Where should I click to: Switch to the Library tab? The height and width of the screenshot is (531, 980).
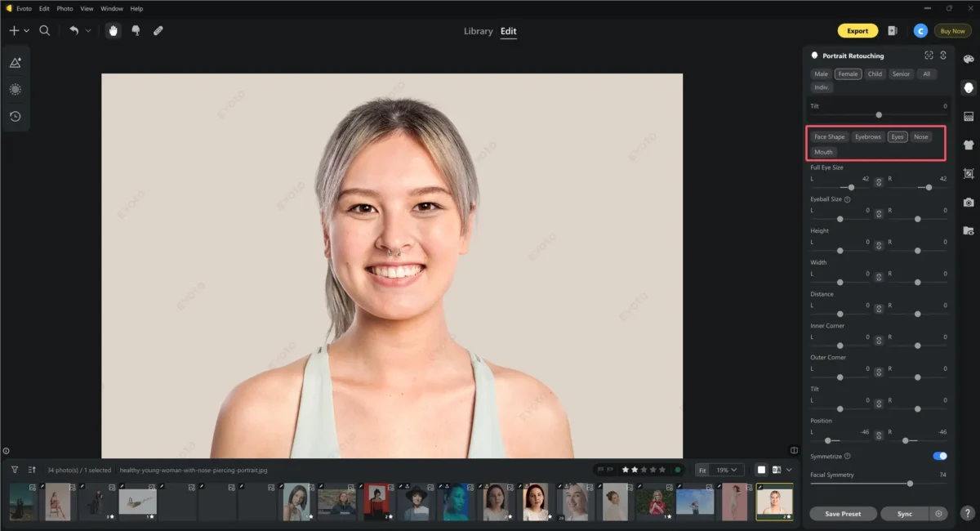tap(478, 31)
